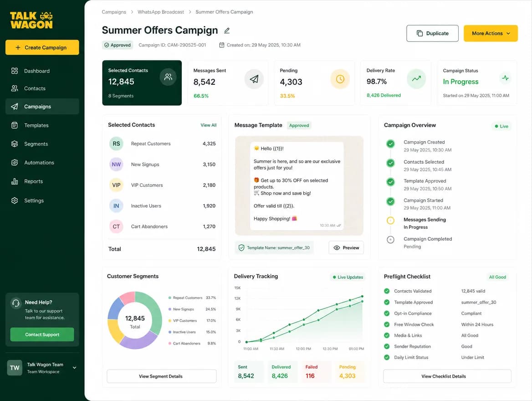Open Automations from the sidebar
Screen dimensions: 532x401
(x=42, y=163)
